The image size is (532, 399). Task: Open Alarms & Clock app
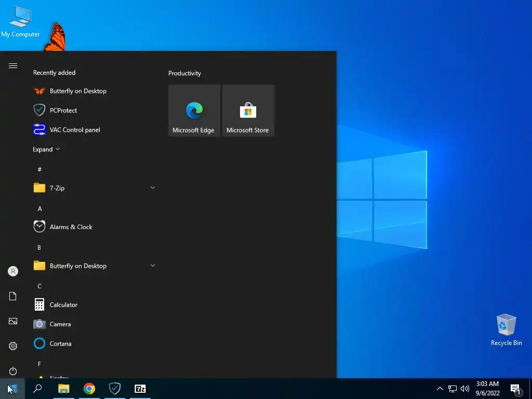click(94, 227)
